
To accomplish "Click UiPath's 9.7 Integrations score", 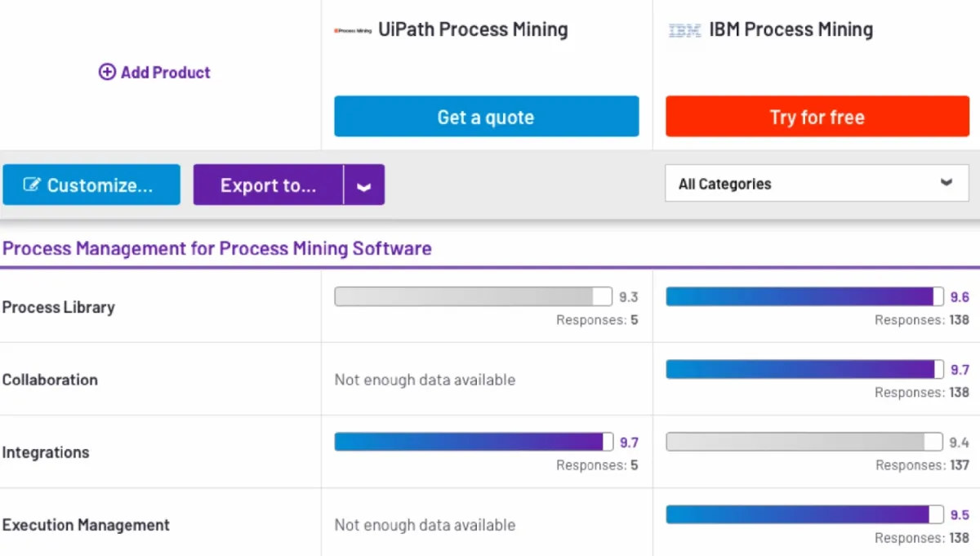I will 629,443.
